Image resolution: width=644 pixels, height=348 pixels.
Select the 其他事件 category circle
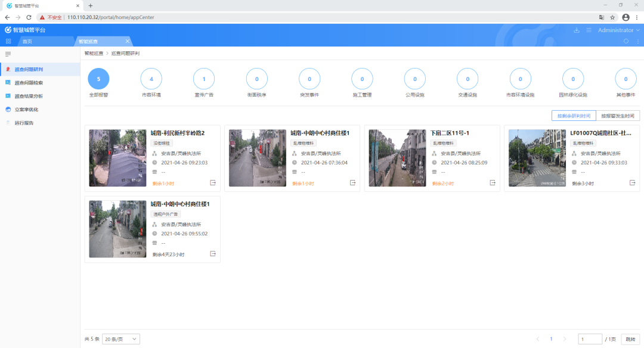tap(626, 79)
